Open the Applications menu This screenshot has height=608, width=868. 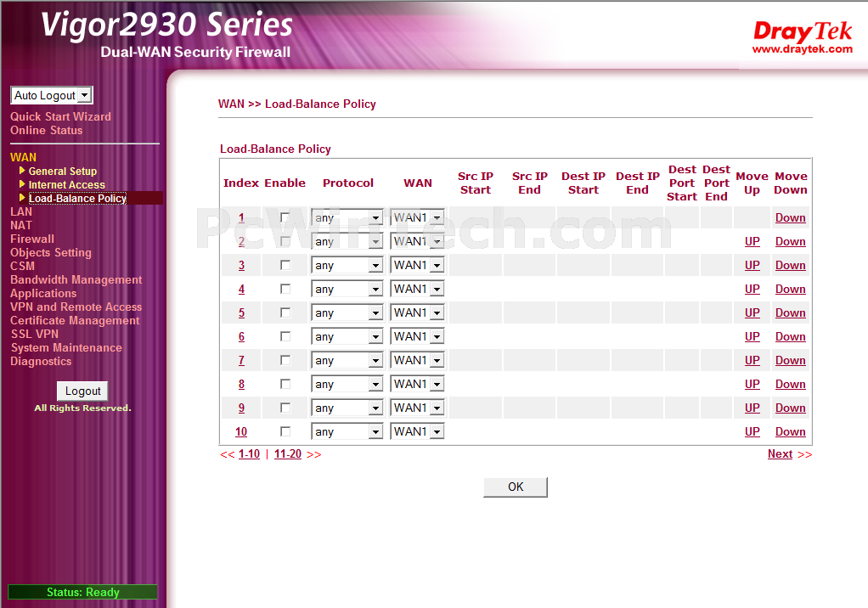coord(43,293)
